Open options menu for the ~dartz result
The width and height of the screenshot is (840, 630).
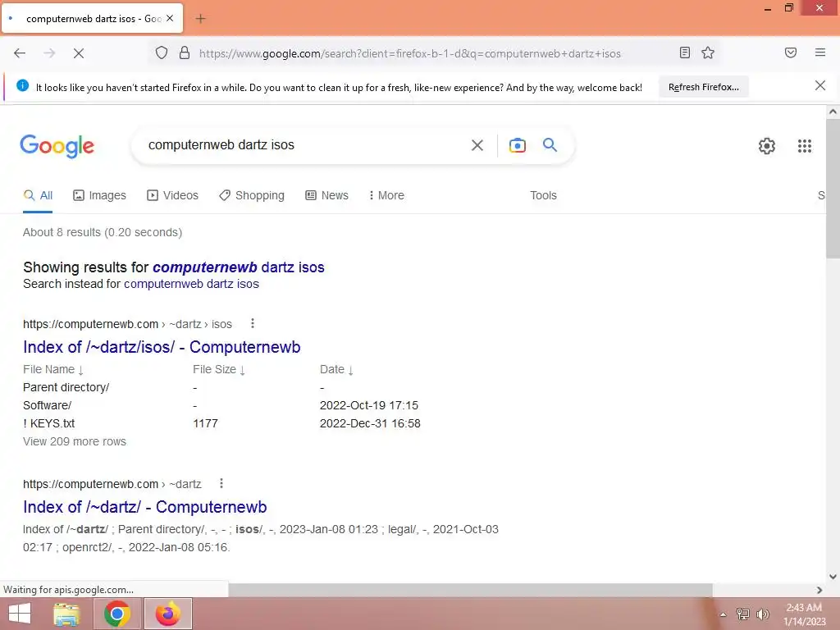click(x=221, y=484)
